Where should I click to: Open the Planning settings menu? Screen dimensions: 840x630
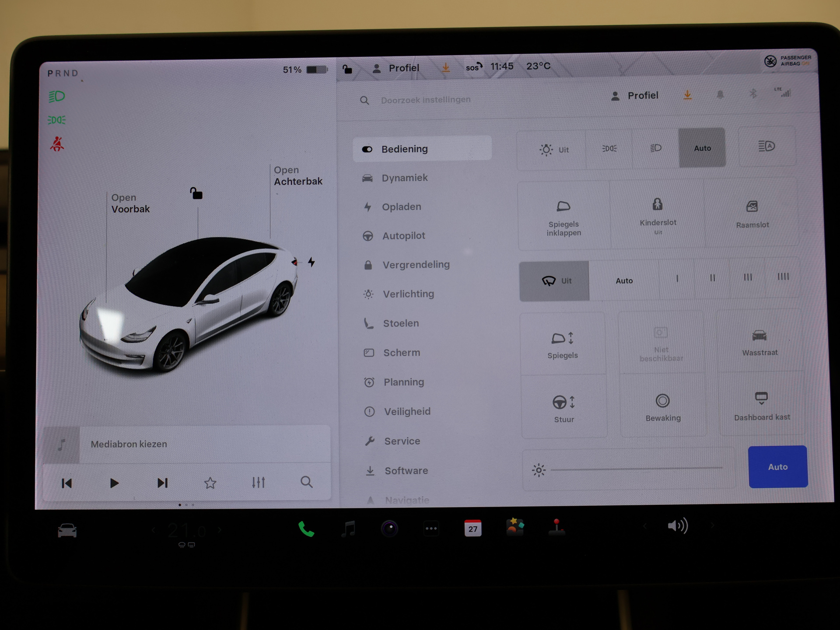point(394,382)
